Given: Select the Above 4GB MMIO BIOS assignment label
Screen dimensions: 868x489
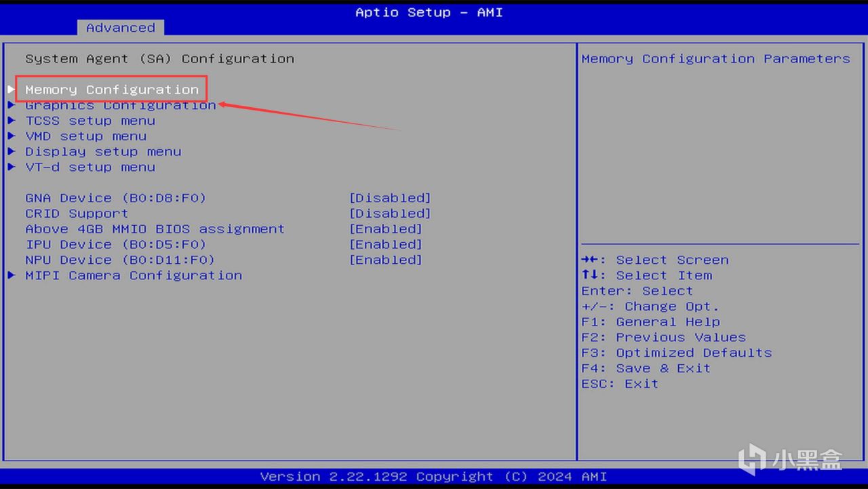Looking at the screenshot, I should point(155,229).
